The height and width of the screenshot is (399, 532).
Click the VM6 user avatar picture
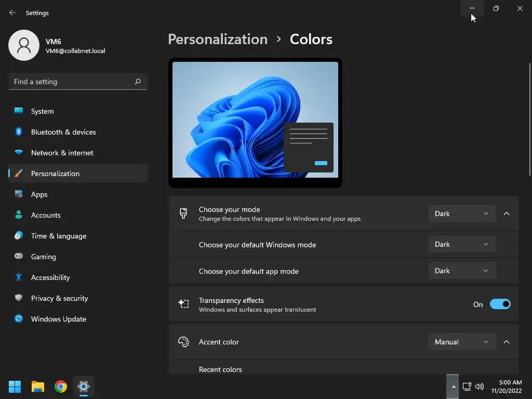[24, 45]
